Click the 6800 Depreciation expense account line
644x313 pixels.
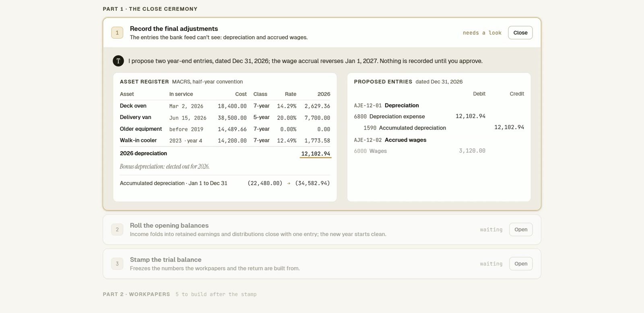(x=389, y=116)
